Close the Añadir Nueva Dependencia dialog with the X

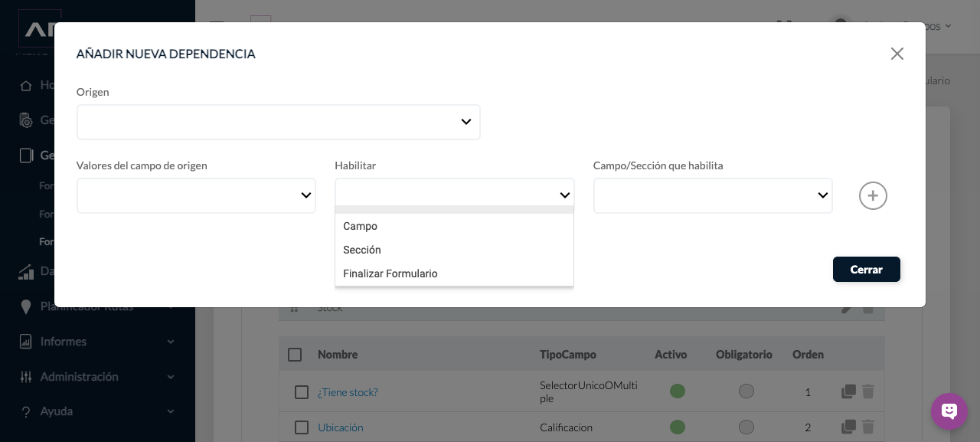897,54
